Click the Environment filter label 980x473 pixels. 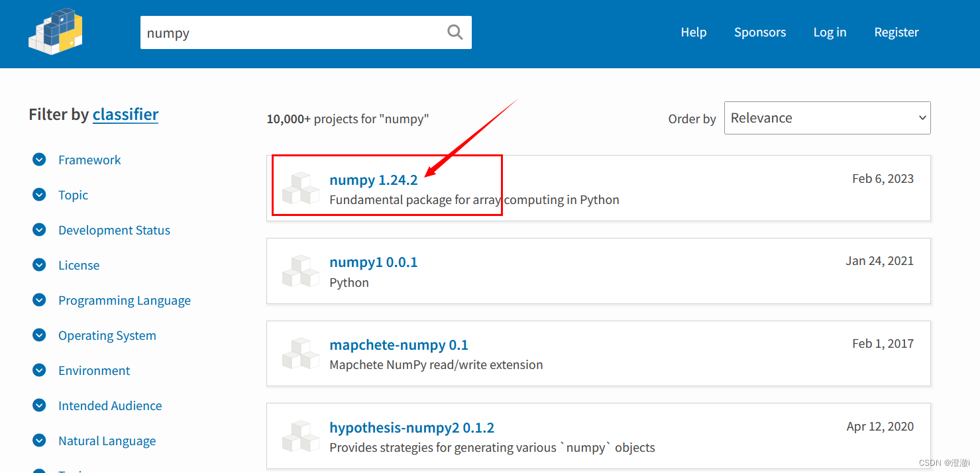tap(94, 370)
